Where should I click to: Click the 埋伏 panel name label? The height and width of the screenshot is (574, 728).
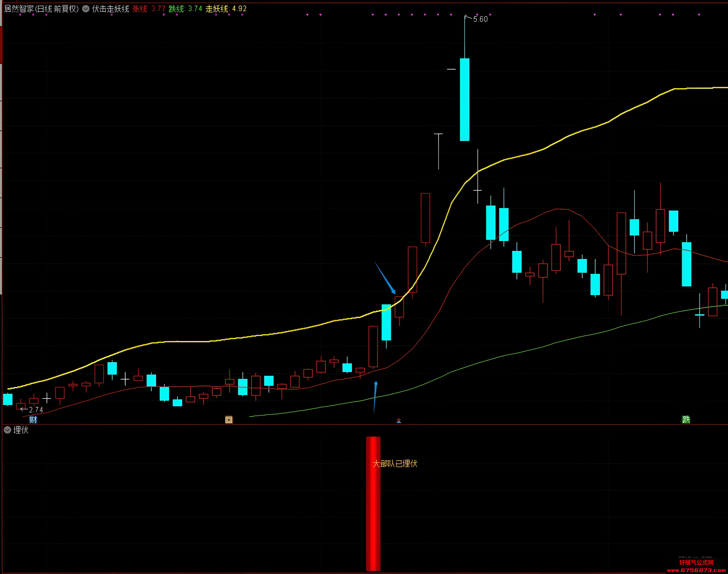pyautogui.click(x=21, y=430)
